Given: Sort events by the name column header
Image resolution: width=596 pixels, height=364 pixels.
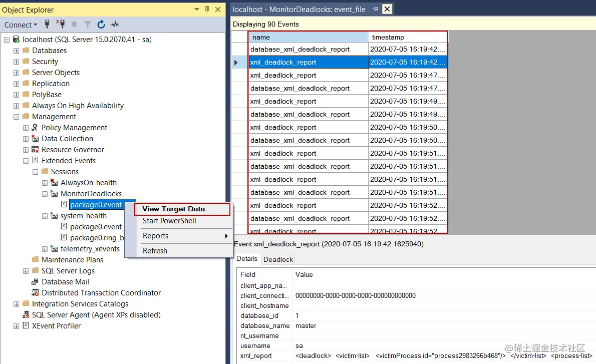Looking at the screenshot, I should [x=308, y=37].
